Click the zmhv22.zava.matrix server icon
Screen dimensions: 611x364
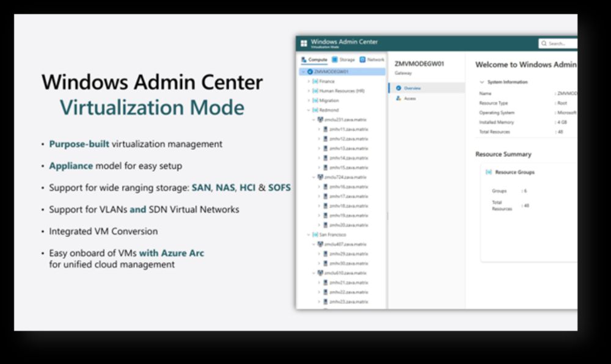(x=326, y=292)
